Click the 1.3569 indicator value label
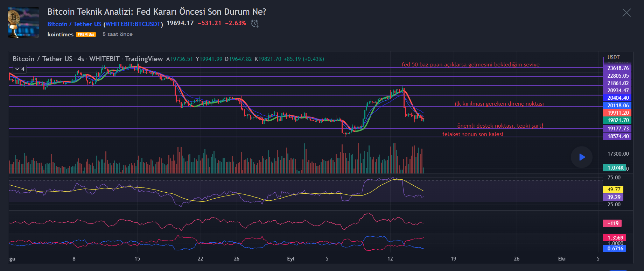 (614, 238)
